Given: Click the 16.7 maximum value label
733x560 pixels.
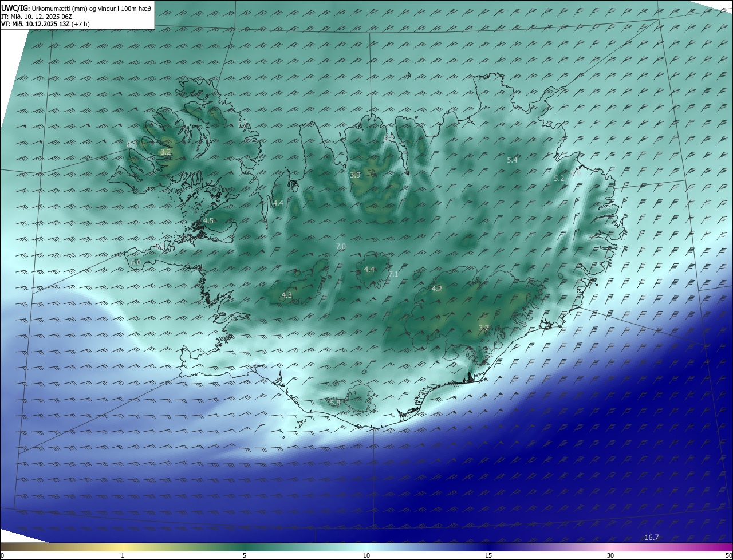Looking at the screenshot, I should 652,537.
